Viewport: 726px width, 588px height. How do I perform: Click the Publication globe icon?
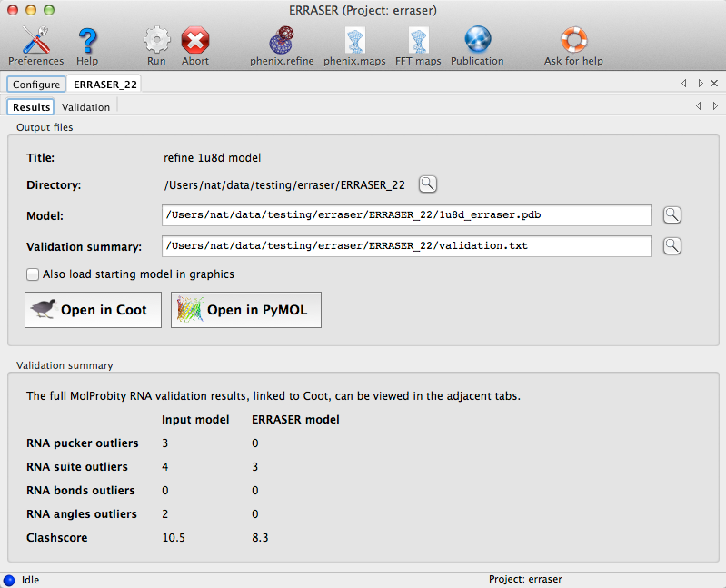(x=477, y=42)
